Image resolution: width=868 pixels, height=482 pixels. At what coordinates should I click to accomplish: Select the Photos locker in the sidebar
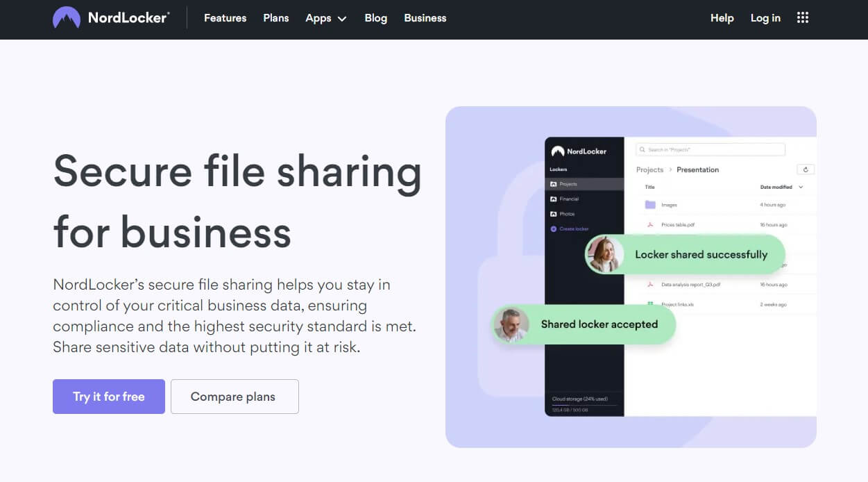[585, 214]
